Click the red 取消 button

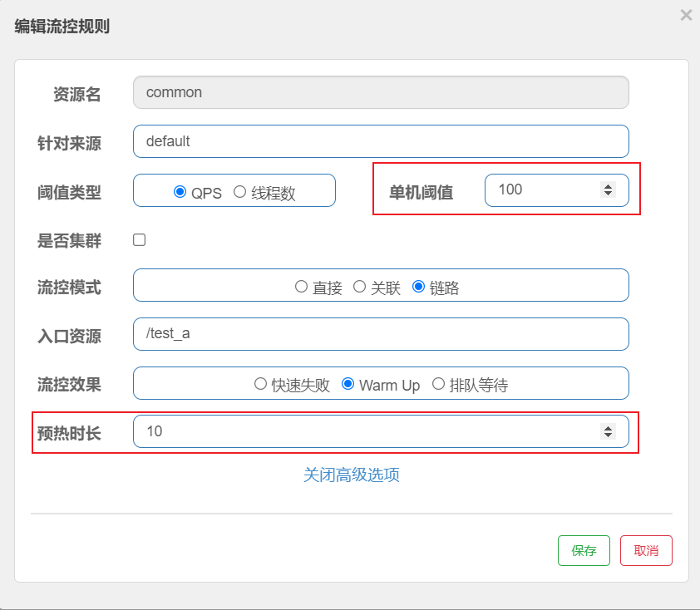tap(646, 551)
